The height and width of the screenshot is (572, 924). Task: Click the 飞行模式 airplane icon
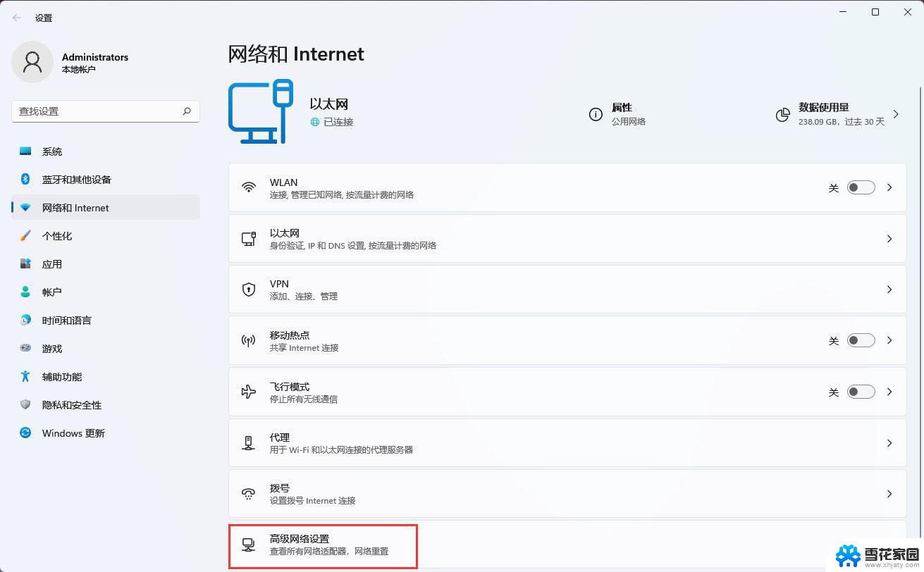[x=249, y=392]
